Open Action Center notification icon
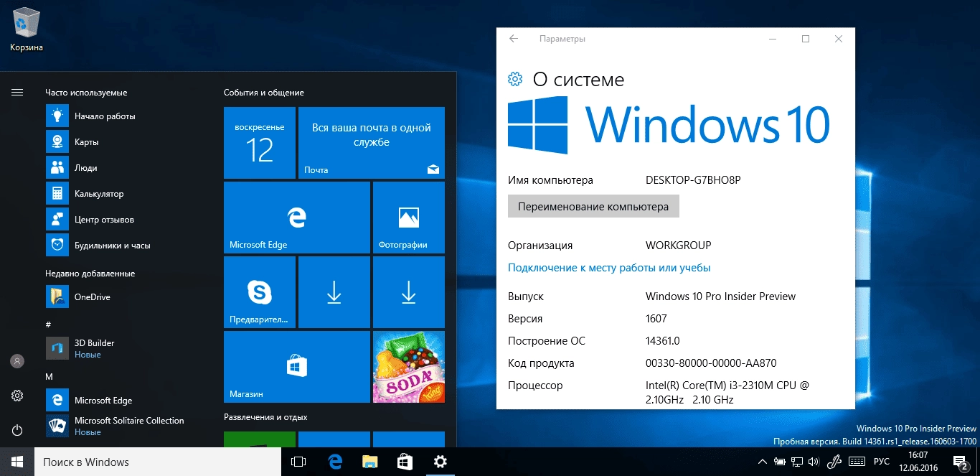The height and width of the screenshot is (476, 980). (x=960, y=462)
